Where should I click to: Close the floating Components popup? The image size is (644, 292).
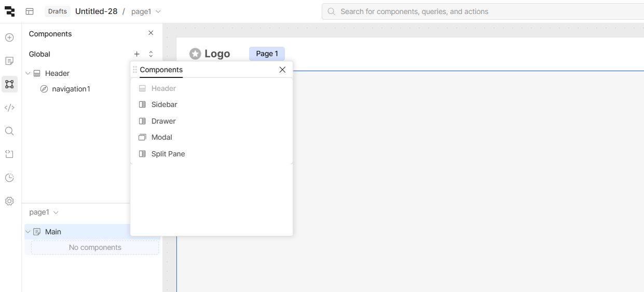[x=282, y=70]
